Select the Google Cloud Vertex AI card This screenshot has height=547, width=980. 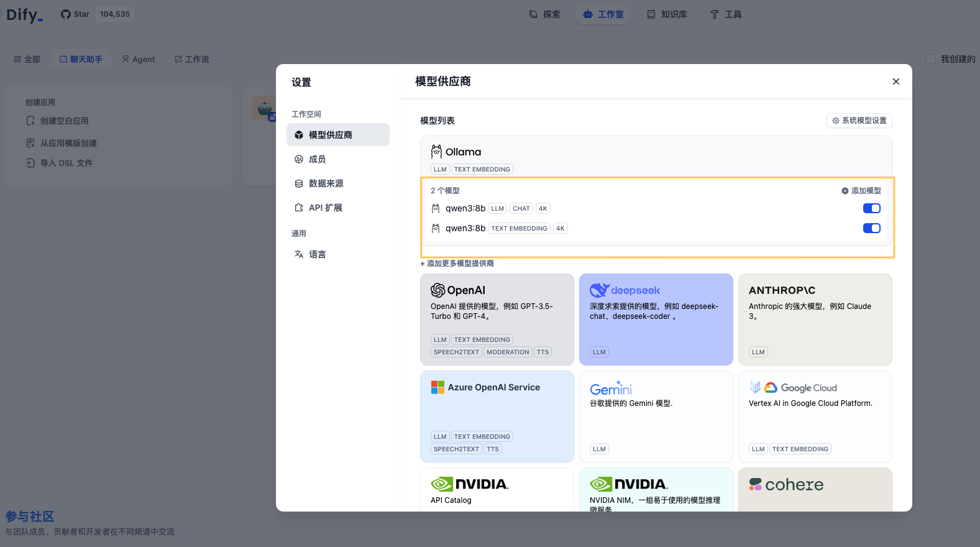pyautogui.click(x=815, y=416)
